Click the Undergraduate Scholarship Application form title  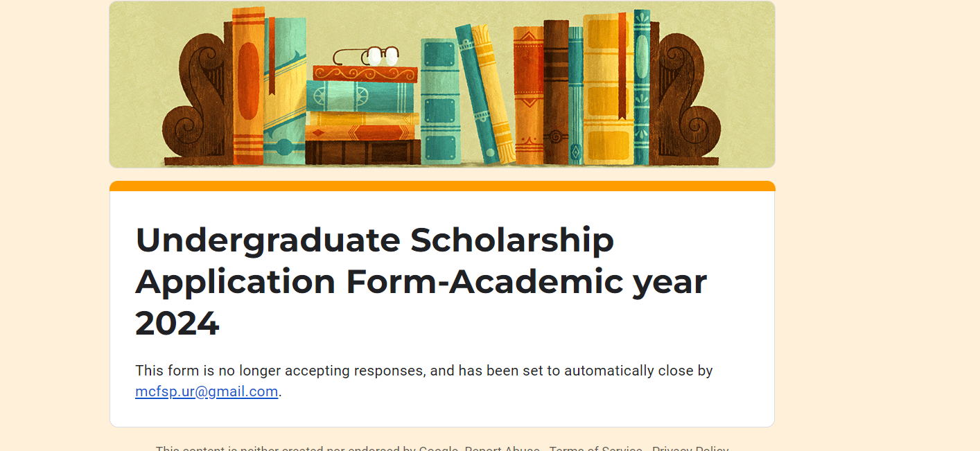pos(421,281)
